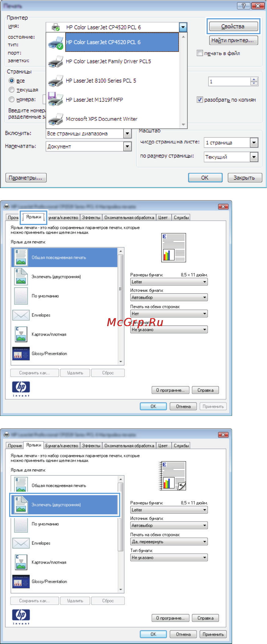Click the Экопечать icon in the Общая-selected dialog
The width and height of the screenshot is (267, 644).
[x=21, y=277]
